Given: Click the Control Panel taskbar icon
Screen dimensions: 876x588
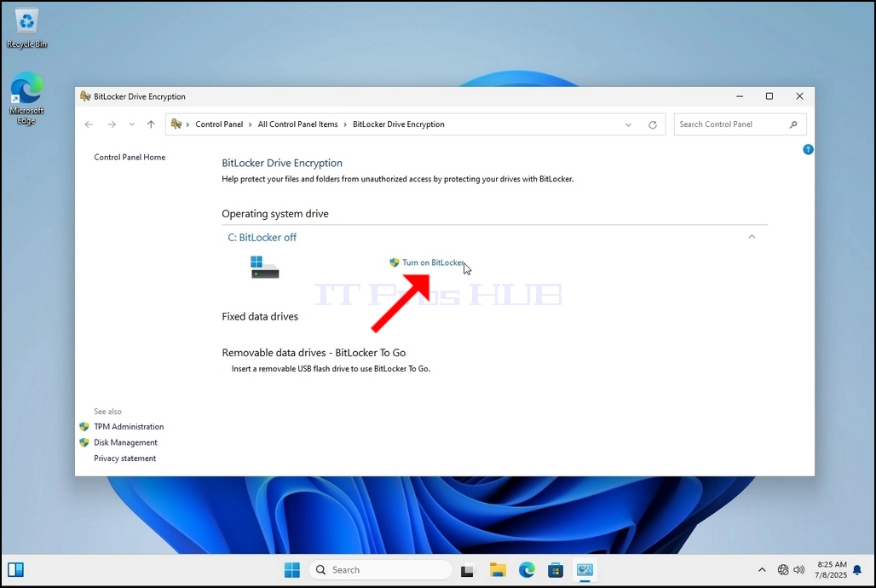Looking at the screenshot, I should pyautogui.click(x=585, y=570).
